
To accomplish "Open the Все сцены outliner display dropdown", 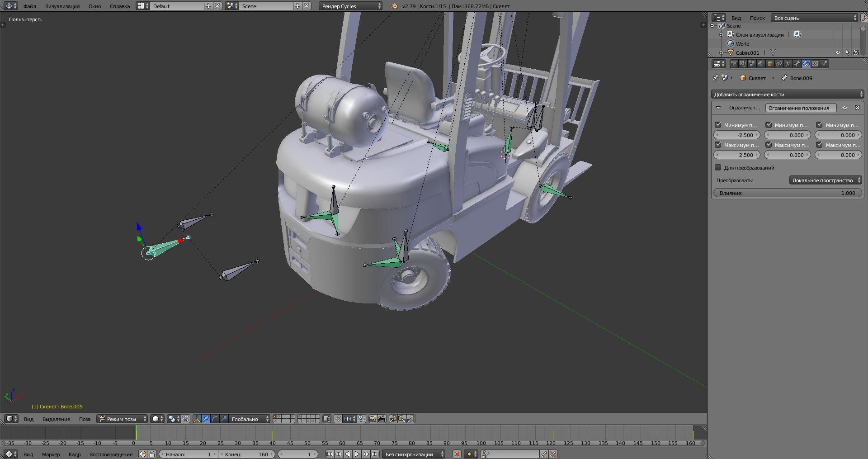I will tap(815, 18).
